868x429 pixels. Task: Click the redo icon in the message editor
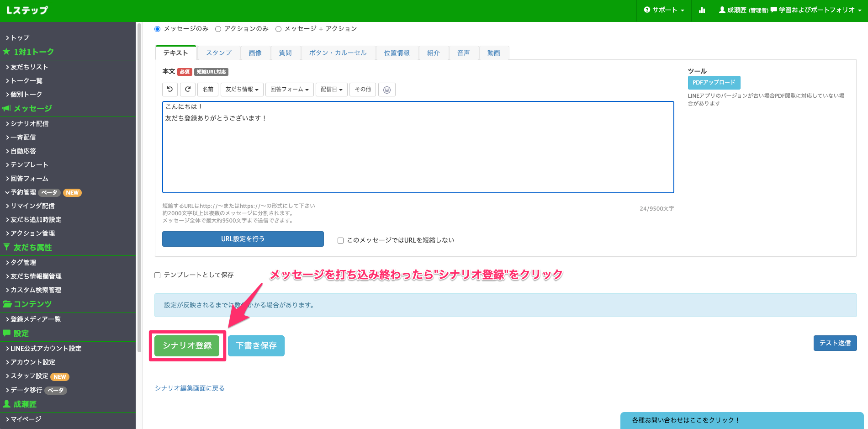click(188, 89)
